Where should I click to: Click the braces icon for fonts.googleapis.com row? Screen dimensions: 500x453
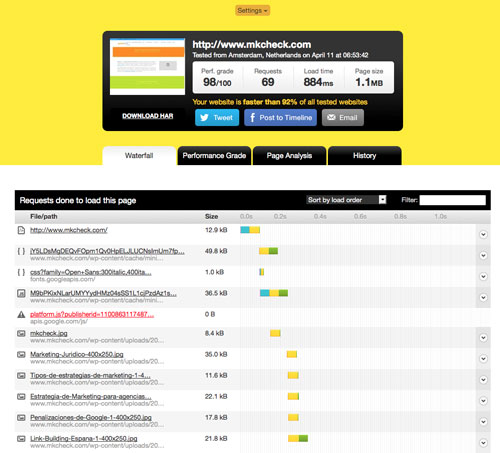[21, 272]
